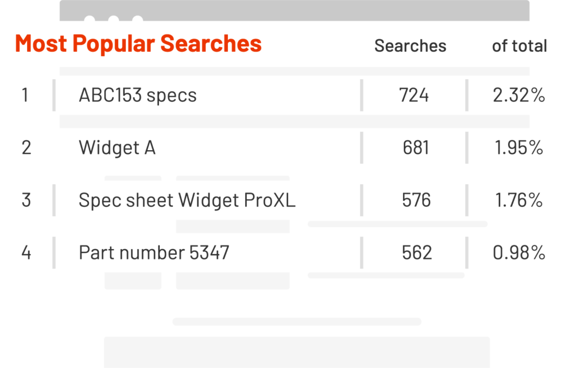Click the large gray placeholder block at bottom

[296, 351]
